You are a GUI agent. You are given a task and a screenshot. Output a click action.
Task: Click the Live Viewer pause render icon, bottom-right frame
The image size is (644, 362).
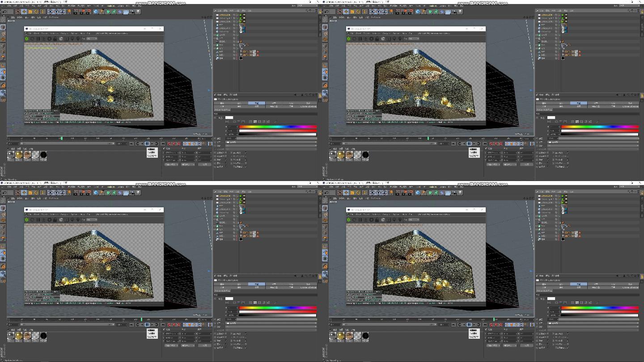pos(360,219)
